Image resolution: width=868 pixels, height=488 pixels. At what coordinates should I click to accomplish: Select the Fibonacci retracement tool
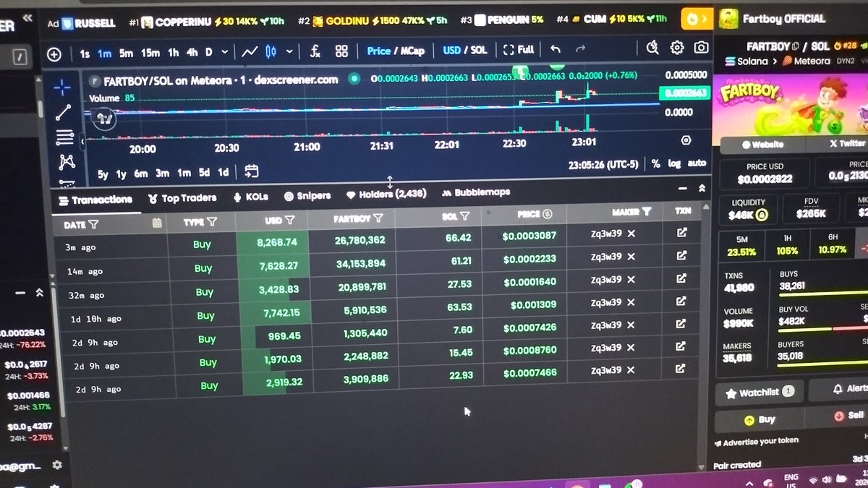pos(64,137)
